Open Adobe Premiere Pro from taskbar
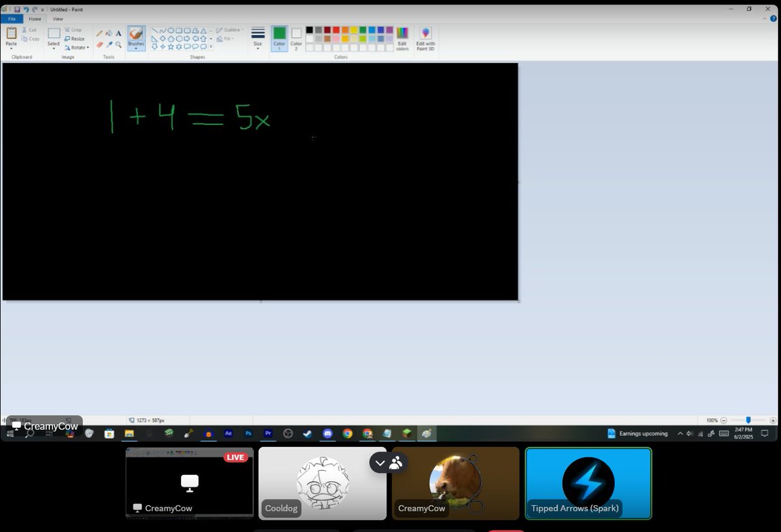Screen dimensions: 781x532 tap(268, 433)
